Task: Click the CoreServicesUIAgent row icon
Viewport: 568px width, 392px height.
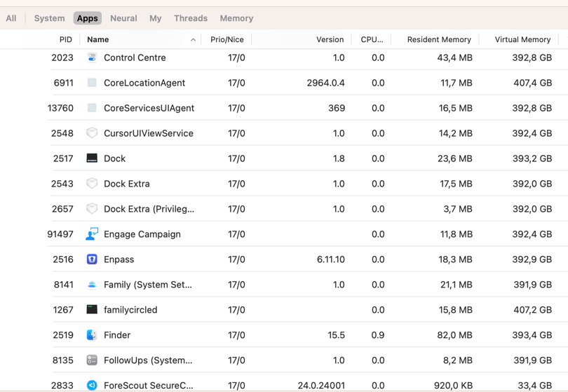Action: click(92, 108)
